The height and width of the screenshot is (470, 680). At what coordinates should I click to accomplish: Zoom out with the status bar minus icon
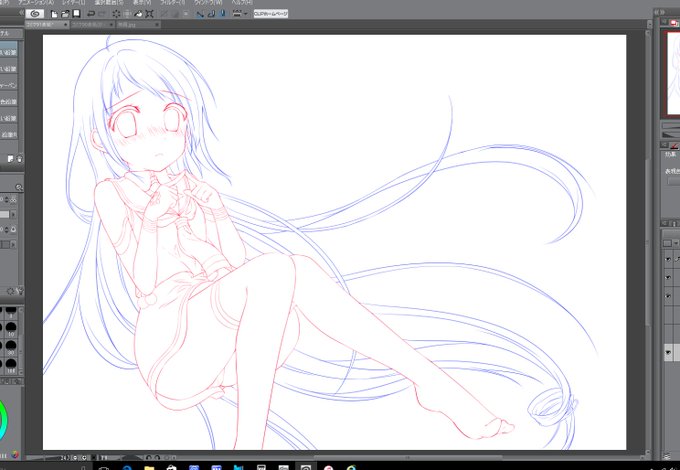coord(75,457)
